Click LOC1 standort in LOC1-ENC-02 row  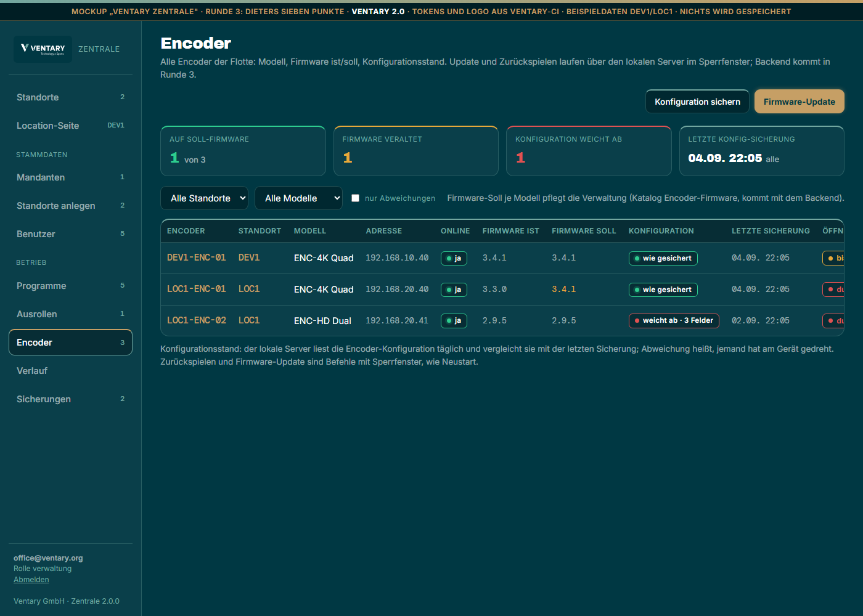(x=249, y=320)
